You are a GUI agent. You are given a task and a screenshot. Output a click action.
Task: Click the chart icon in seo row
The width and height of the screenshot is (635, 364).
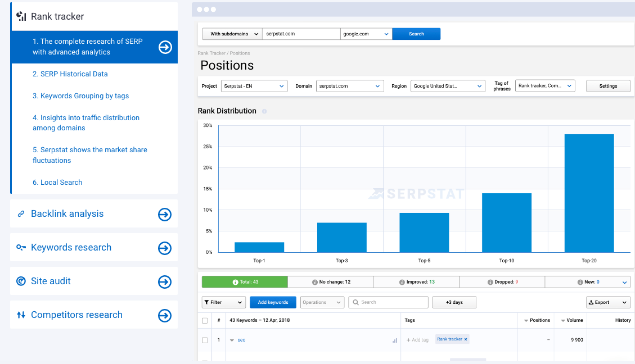(394, 340)
